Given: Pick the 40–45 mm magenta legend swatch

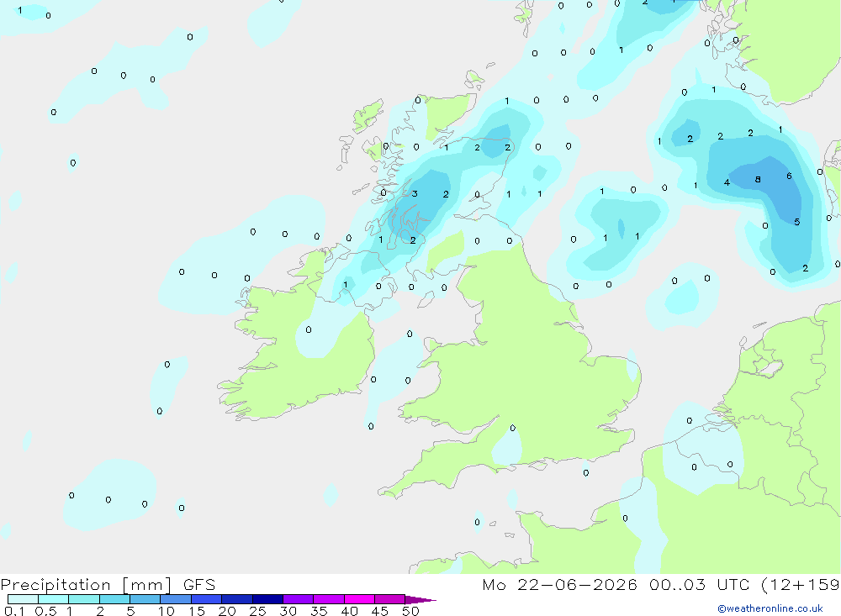Looking at the screenshot, I should [359, 599].
